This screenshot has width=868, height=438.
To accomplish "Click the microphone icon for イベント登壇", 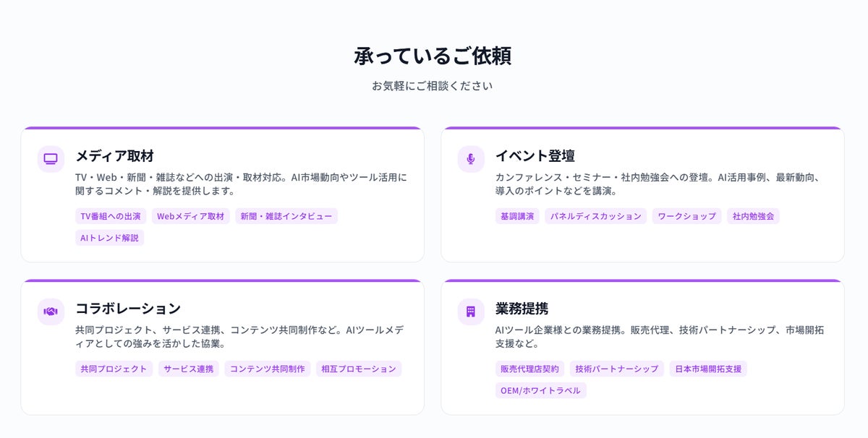I will pos(471,159).
